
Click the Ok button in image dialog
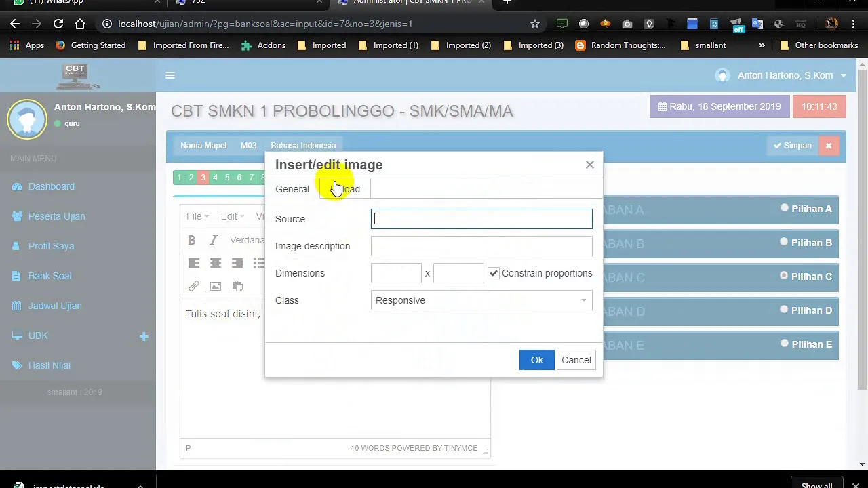[x=537, y=360]
